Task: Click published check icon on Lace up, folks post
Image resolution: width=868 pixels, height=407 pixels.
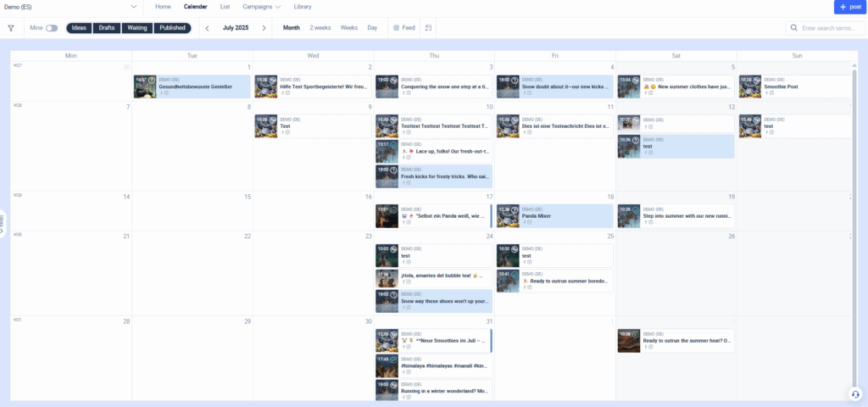Action: (x=393, y=144)
